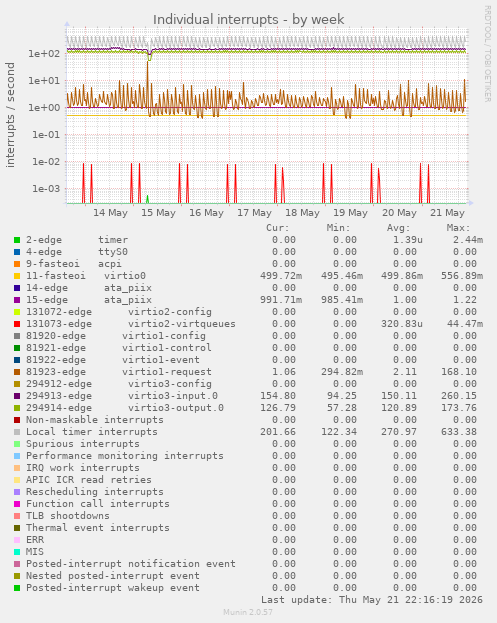Click the gray Local timer interrupts swatch
The width and height of the screenshot is (497, 623).
17,432
